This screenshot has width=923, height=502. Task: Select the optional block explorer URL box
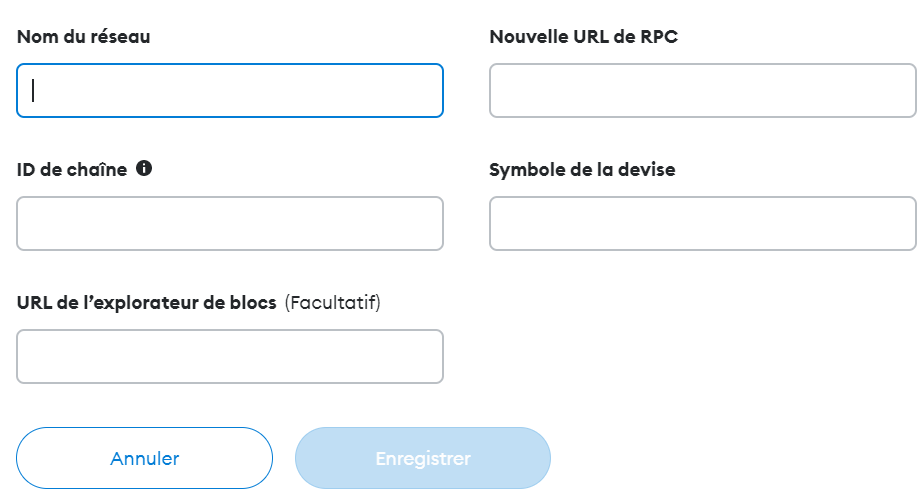pyautogui.click(x=230, y=356)
